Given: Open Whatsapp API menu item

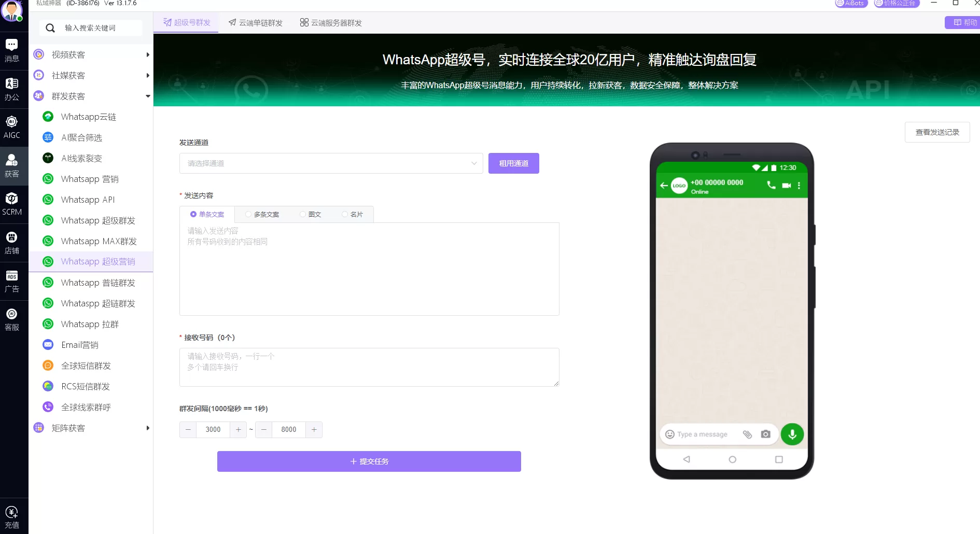Looking at the screenshot, I should (x=91, y=200).
